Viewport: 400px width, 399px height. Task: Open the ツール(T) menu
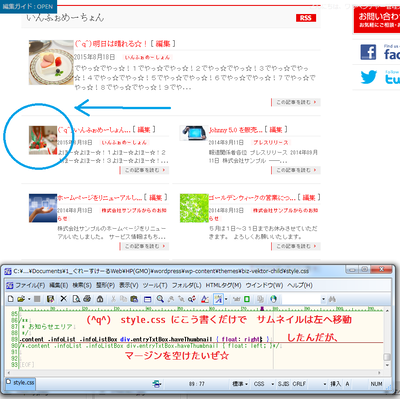pyautogui.click(x=155, y=285)
